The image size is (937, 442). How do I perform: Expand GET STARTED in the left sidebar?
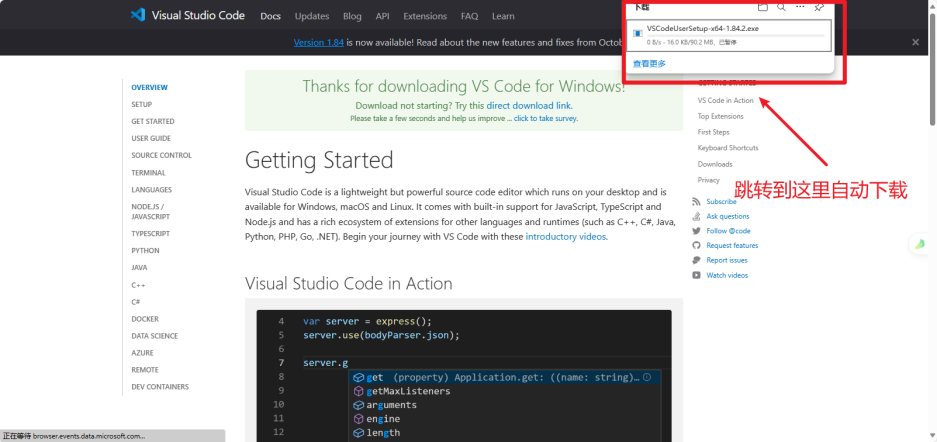click(x=153, y=121)
